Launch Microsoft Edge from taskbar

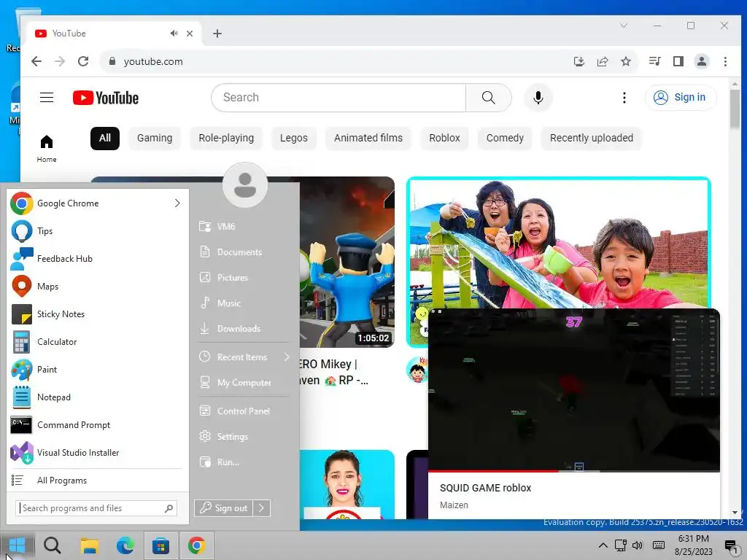[125, 545]
